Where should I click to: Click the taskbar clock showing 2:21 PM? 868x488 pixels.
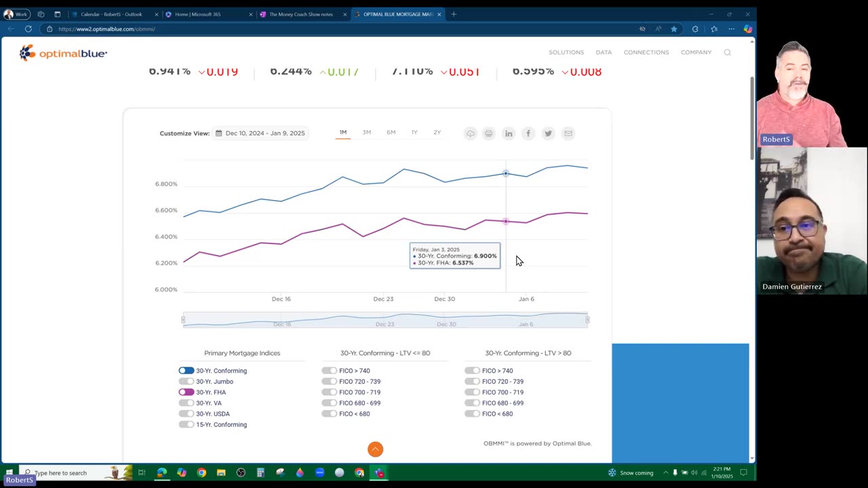pyautogui.click(x=722, y=472)
